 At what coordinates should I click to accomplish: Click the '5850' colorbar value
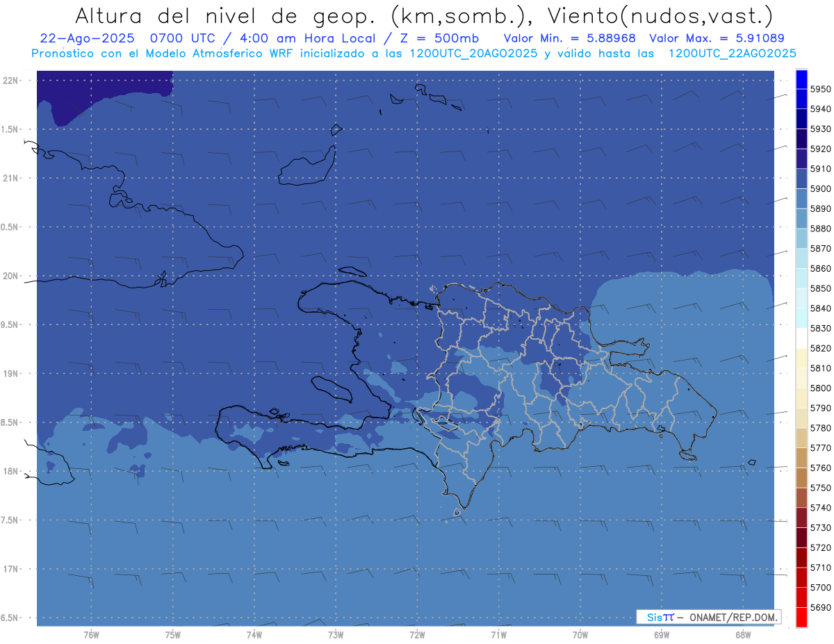point(820,288)
